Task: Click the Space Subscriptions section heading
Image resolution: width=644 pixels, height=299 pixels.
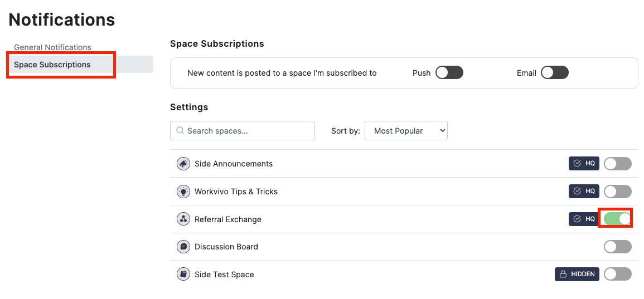Action: click(x=217, y=43)
